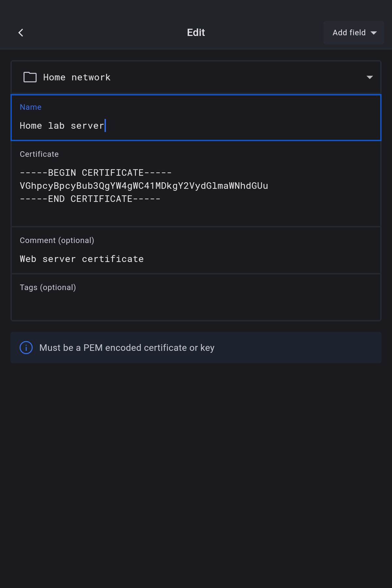The image size is (392, 588).
Task: Click the Name field label
Action: point(31,107)
